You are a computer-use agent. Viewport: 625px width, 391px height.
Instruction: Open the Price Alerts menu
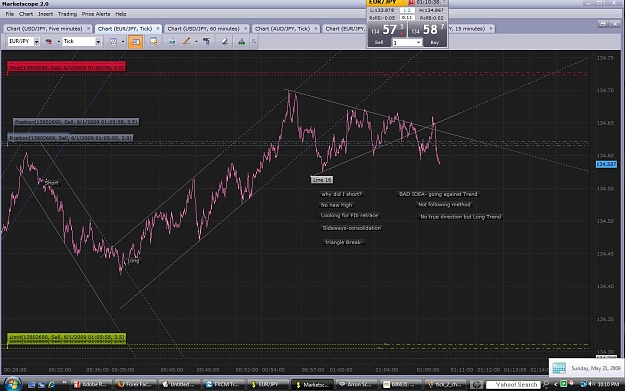pyautogui.click(x=96, y=14)
